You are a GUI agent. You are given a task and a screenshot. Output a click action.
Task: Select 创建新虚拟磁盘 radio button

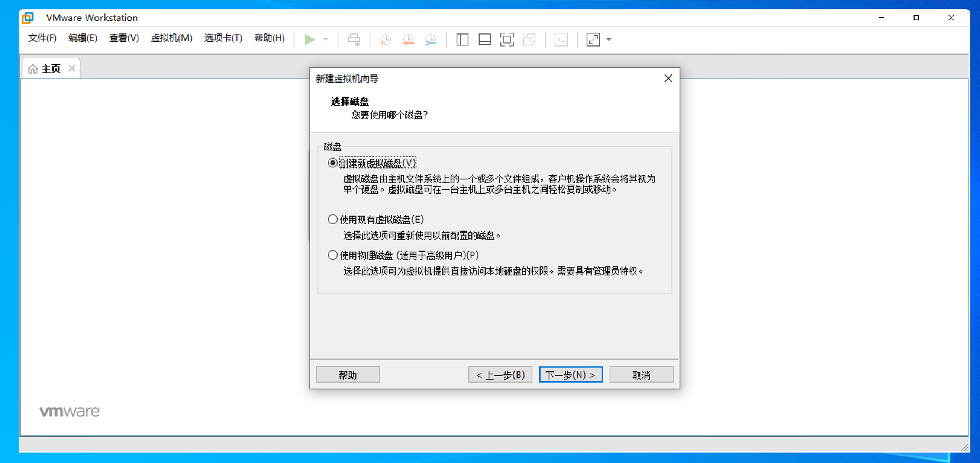click(332, 163)
